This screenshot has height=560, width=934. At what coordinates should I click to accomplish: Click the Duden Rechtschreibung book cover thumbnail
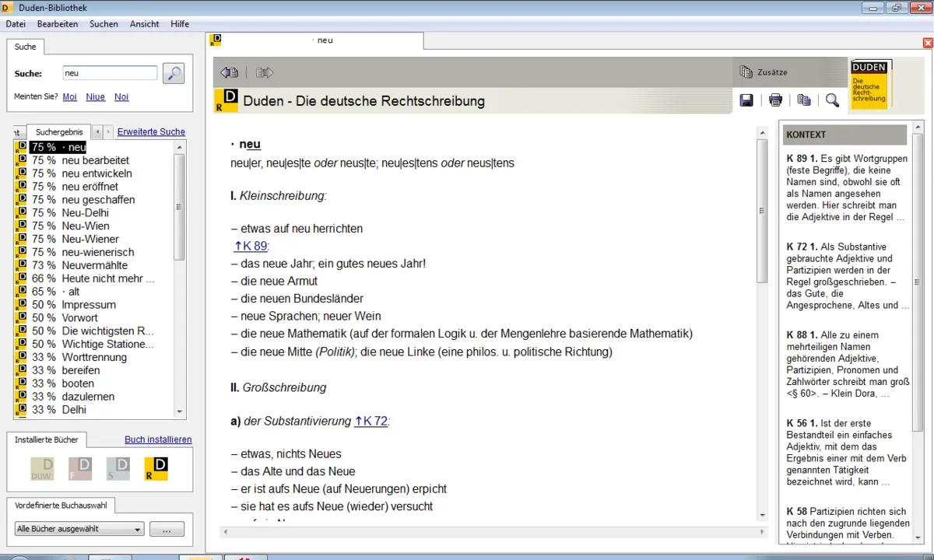click(870, 85)
